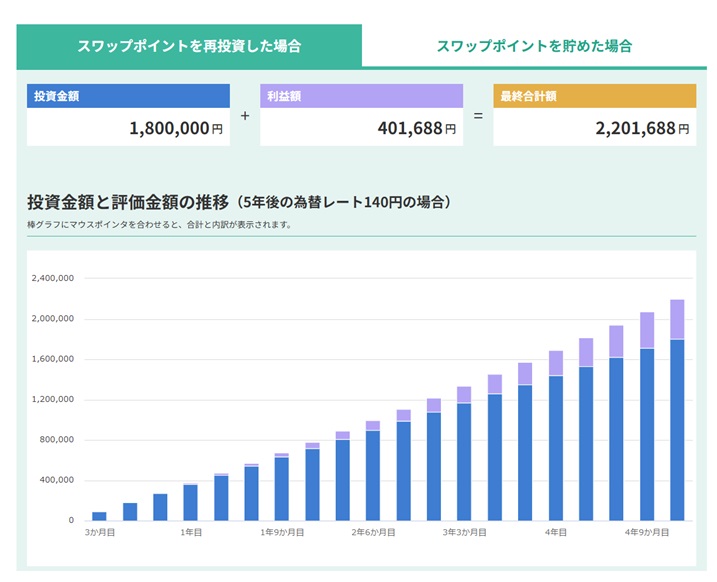Click the 3年3か月目 x-axis label
Screen dimensions: 717x582
tap(465, 532)
